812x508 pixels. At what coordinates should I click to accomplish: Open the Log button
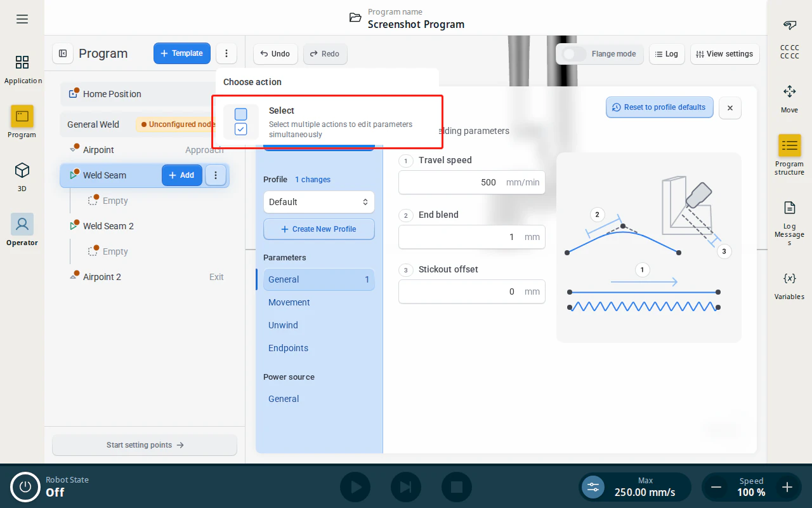tap(666, 54)
